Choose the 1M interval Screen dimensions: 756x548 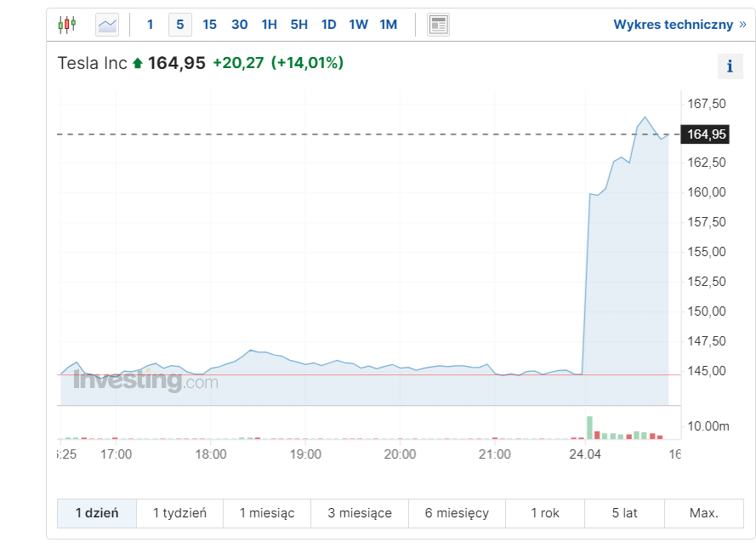click(x=389, y=25)
